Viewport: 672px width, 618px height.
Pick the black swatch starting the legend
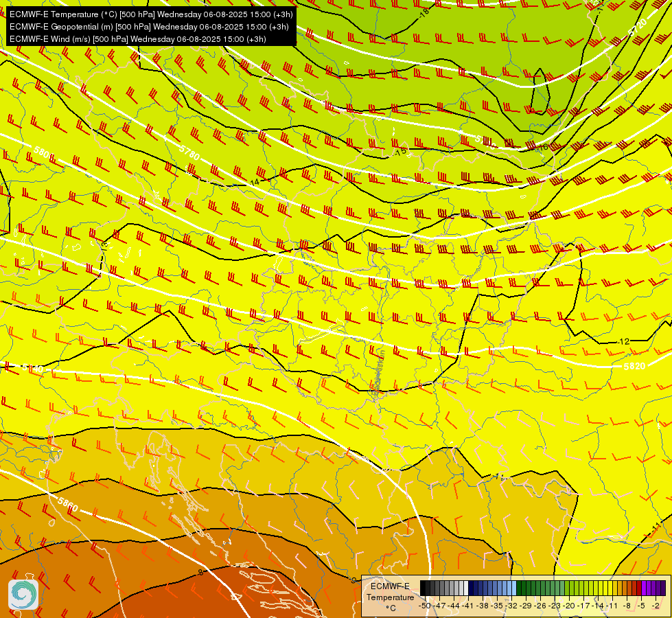(423, 588)
